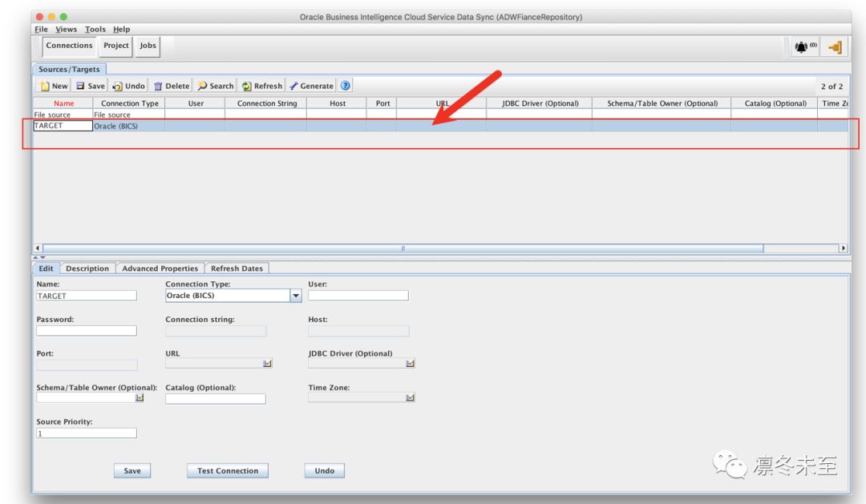Image resolution: width=866 pixels, height=504 pixels.
Task: Click the User column header
Action: coord(196,103)
